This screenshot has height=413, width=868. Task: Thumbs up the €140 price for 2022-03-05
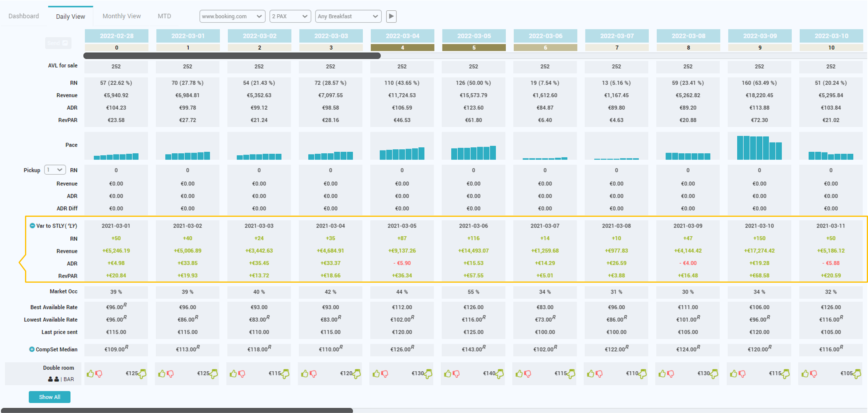coord(448,373)
